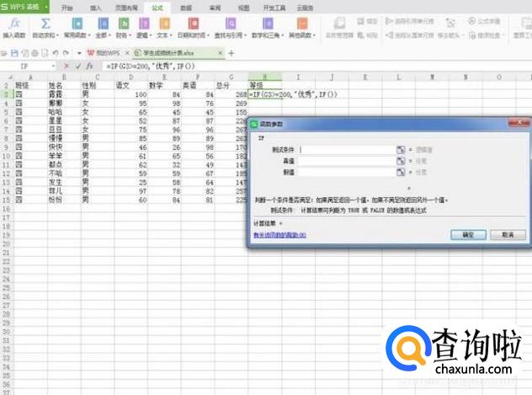532x395 pixels.
Task: Select the 班级 header cell
Action: [30, 86]
